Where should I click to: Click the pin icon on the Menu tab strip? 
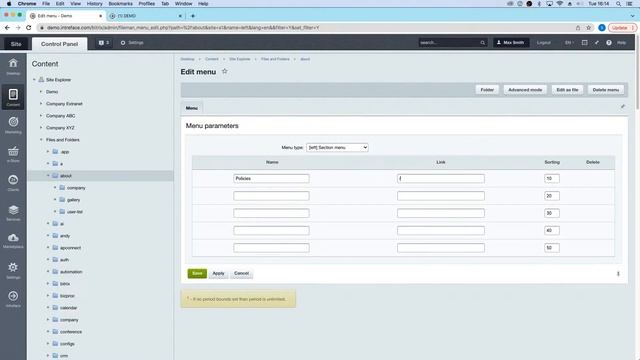[x=623, y=107]
